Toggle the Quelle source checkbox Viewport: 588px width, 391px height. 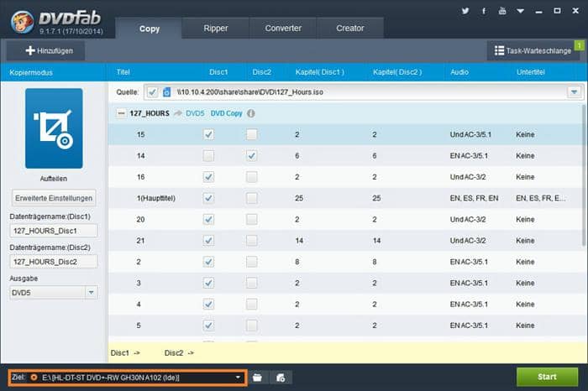click(x=152, y=91)
